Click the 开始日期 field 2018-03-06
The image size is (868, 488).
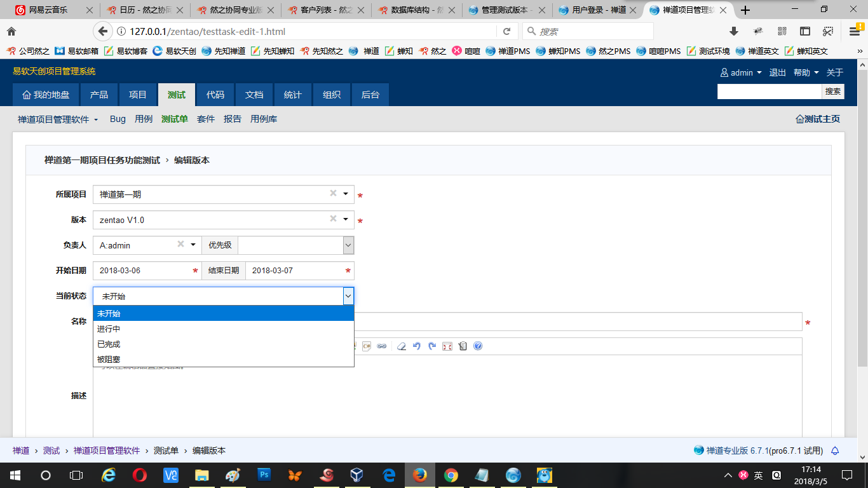pos(147,271)
